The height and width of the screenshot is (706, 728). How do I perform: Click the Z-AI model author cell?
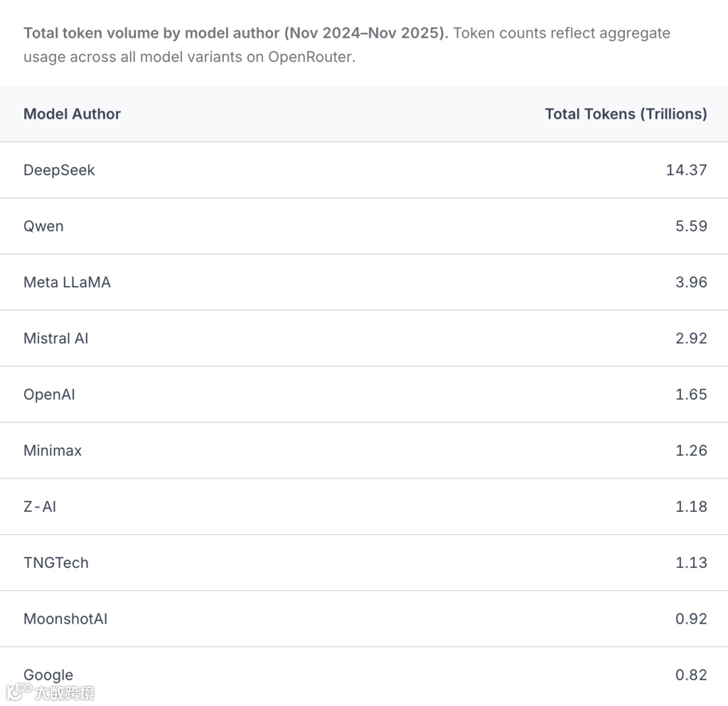(x=40, y=506)
